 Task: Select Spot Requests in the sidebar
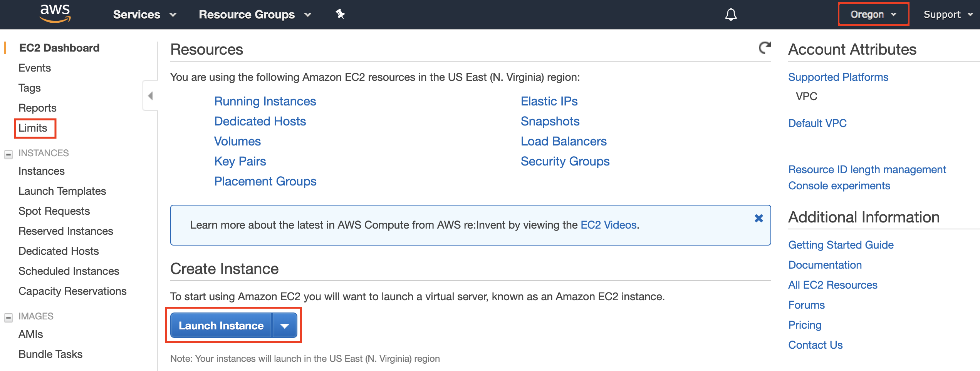coord(54,211)
